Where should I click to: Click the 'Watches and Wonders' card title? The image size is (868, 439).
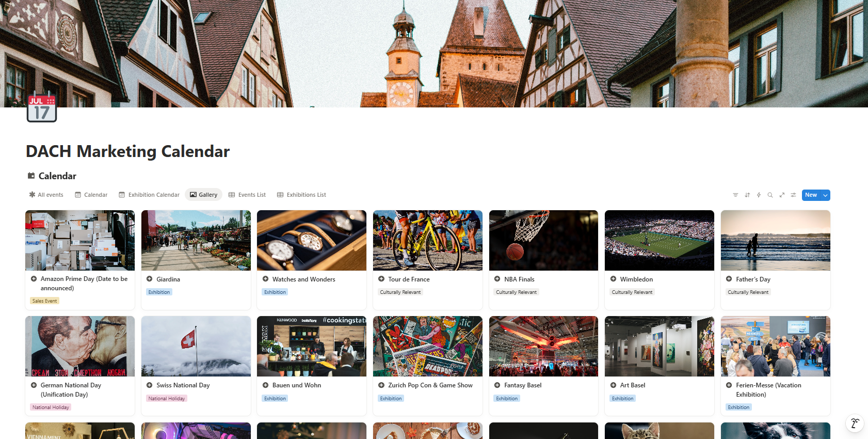point(303,279)
